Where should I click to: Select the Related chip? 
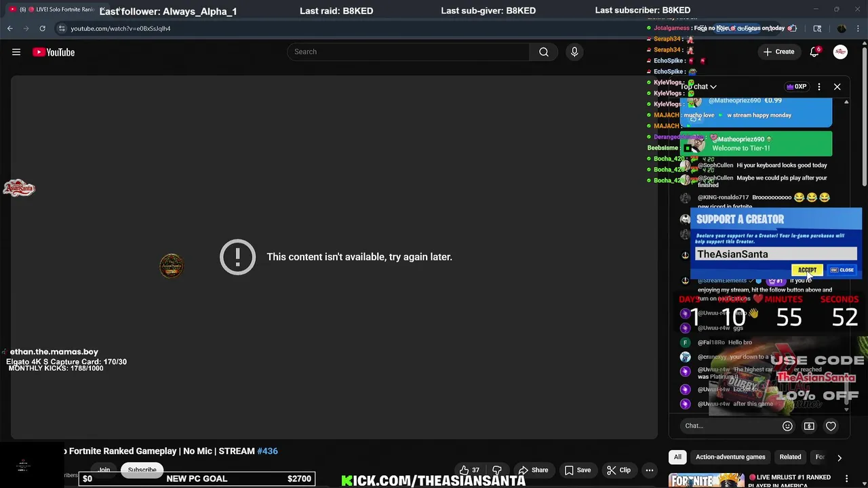pos(790,457)
